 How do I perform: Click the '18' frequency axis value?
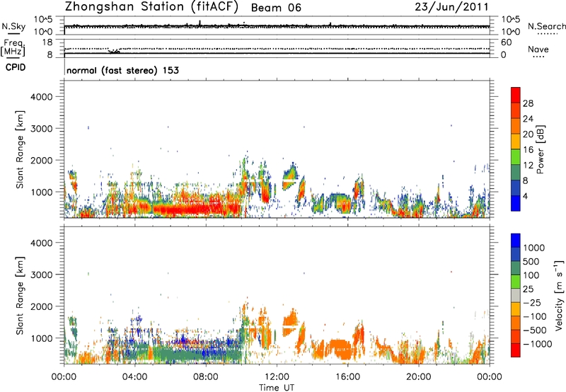pos(47,42)
